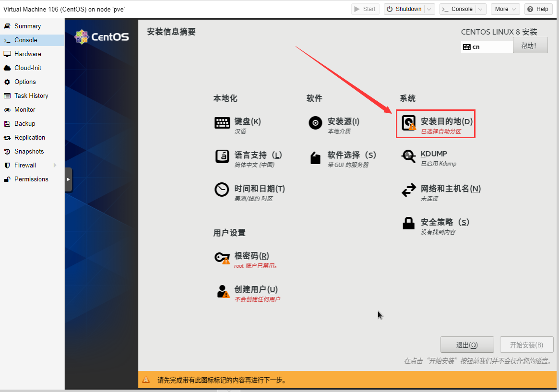Screen dimensions: 559x392
Task: Open the 时间和日期(T) clock icon
Action: tap(222, 190)
